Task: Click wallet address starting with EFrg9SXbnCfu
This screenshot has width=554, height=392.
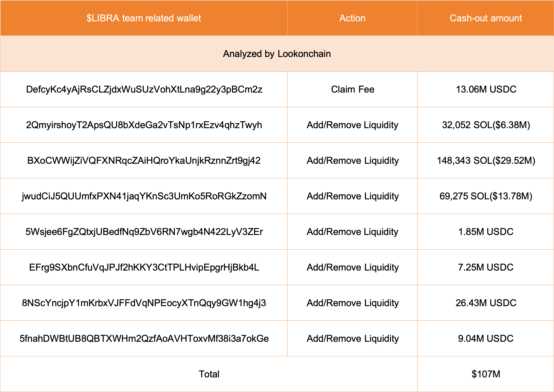Action: [x=144, y=267]
